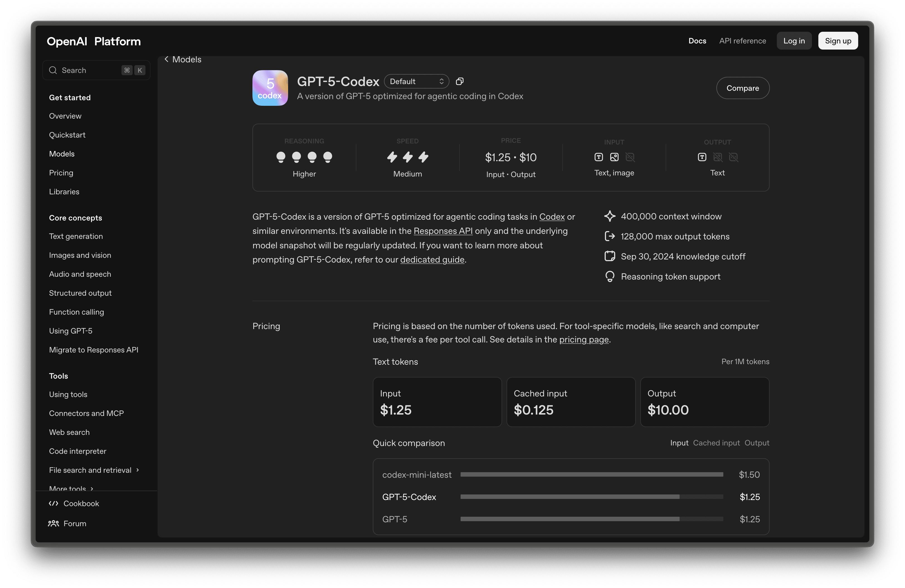The height and width of the screenshot is (588, 905).
Task: Open Models in sidebar
Action: [x=62, y=154]
